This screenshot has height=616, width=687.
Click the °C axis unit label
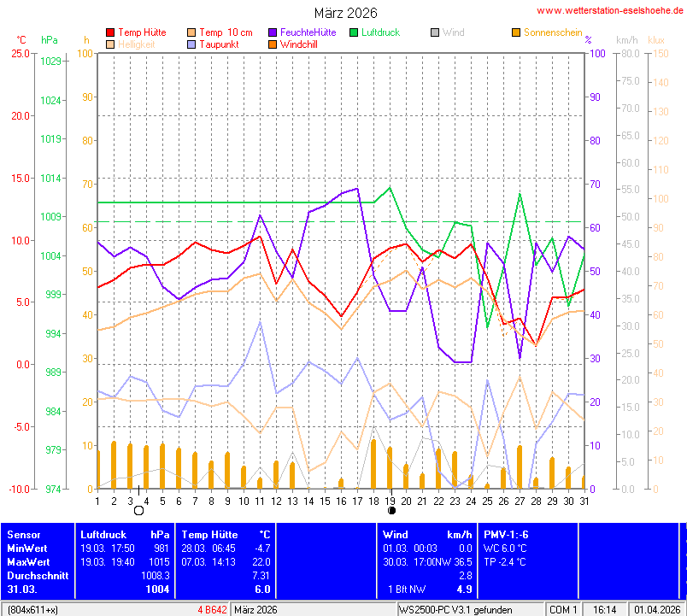pyautogui.click(x=21, y=40)
